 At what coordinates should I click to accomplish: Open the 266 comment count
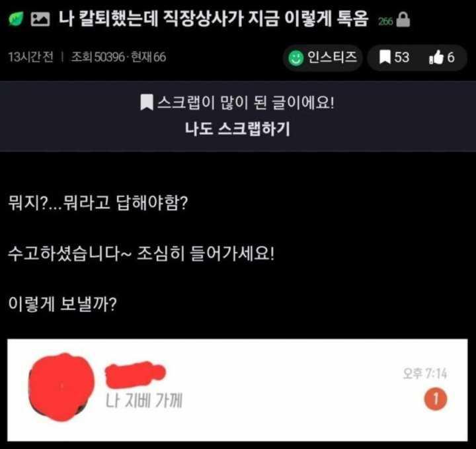point(385,21)
